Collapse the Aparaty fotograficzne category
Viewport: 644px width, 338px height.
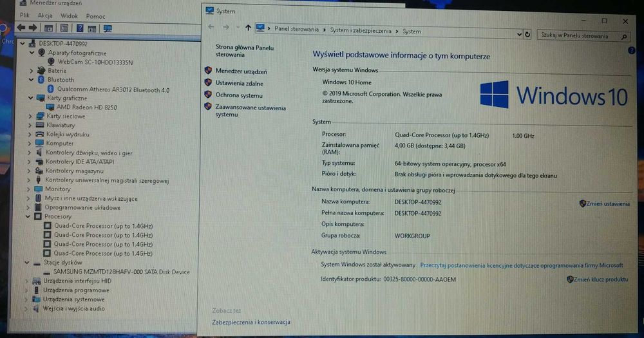point(32,53)
